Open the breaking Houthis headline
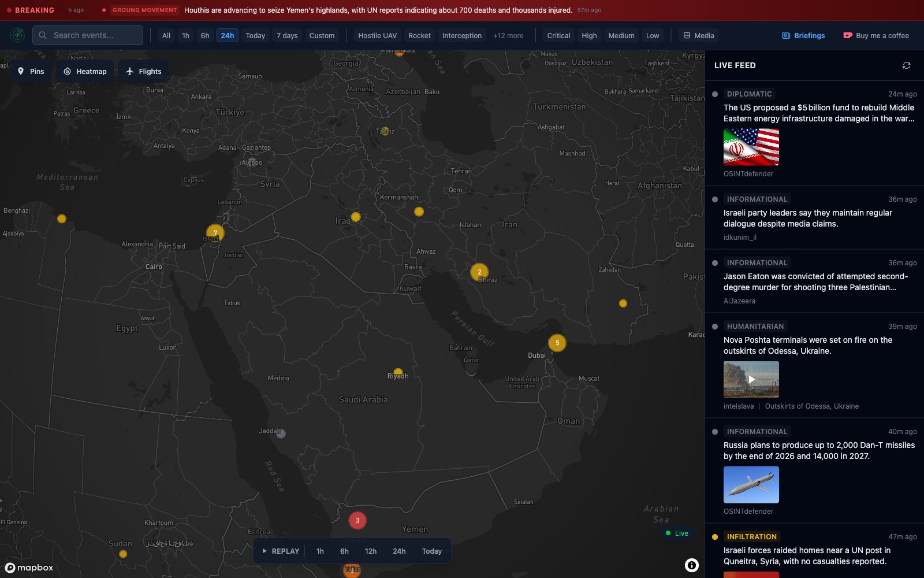Viewport: 924px width, 578px height. 378,10
